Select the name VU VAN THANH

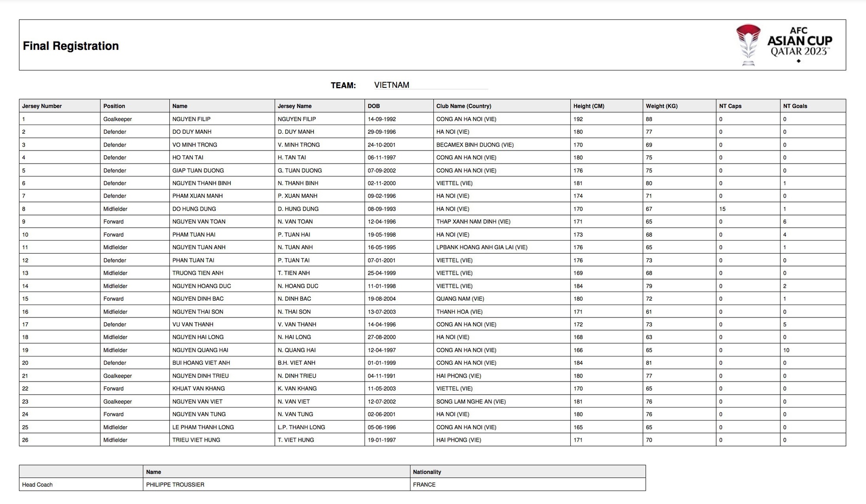[x=193, y=324]
